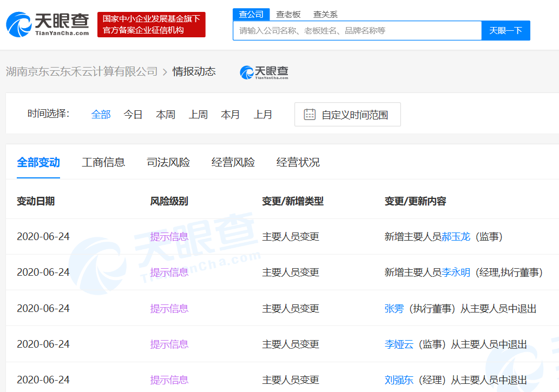This screenshot has height=392, width=559.
Task: Filter time by 上月
Action: [263, 115]
